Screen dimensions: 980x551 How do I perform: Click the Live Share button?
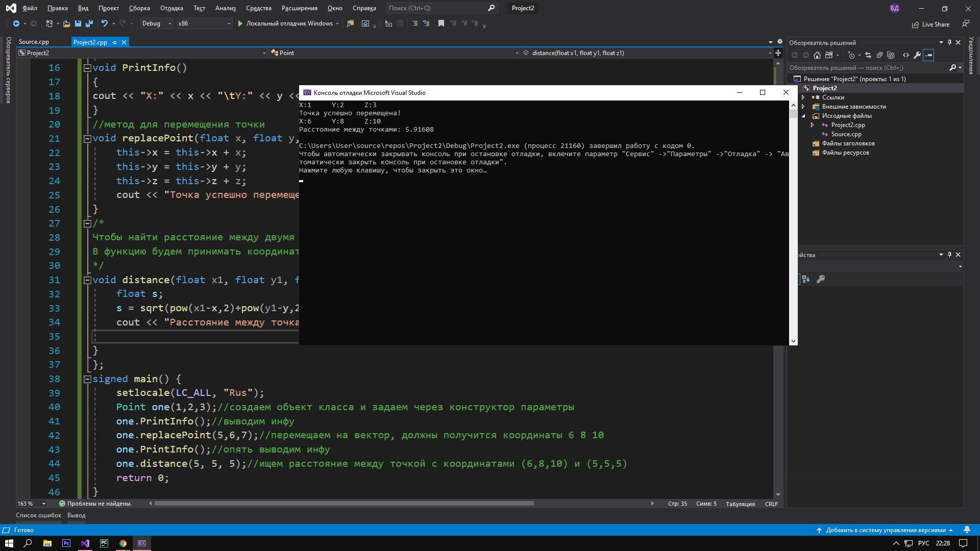(930, 24)
